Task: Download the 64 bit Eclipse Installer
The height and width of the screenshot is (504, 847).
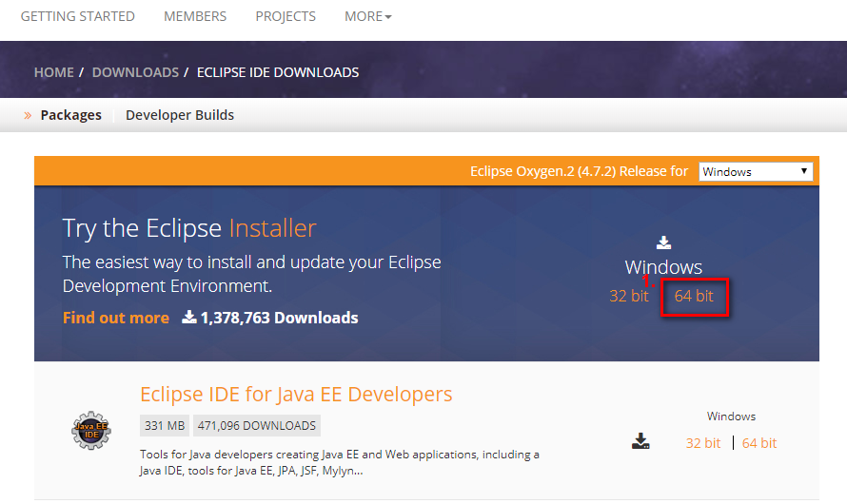Action: click(694, 296)
